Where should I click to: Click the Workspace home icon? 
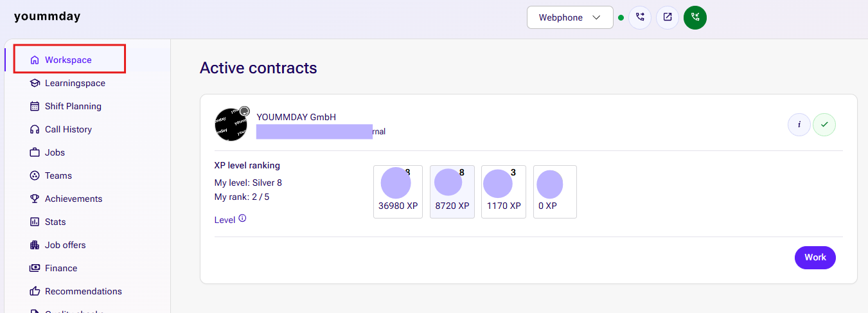pyautogui.click(x=35, y=60)
